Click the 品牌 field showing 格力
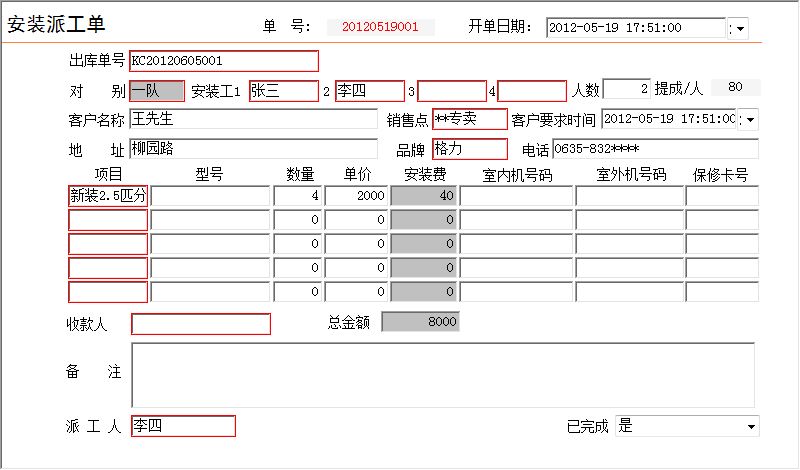Viewport: 800px width, 470px height. tap(469, 150)
